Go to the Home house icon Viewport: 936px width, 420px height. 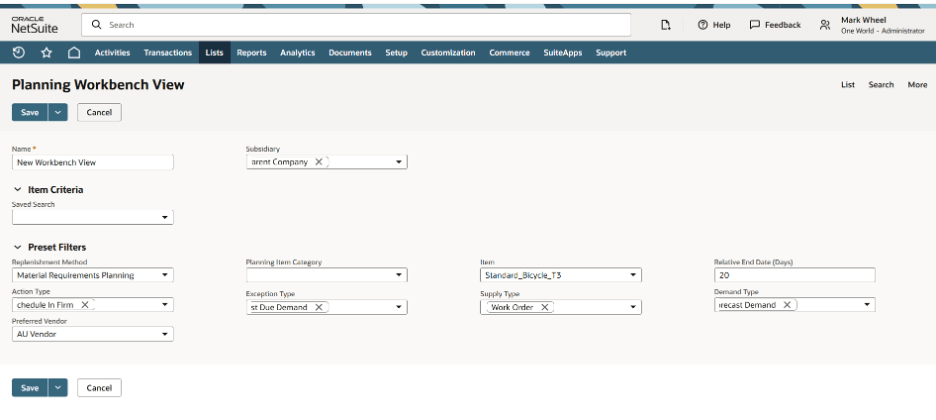click(x=74, y=52)
